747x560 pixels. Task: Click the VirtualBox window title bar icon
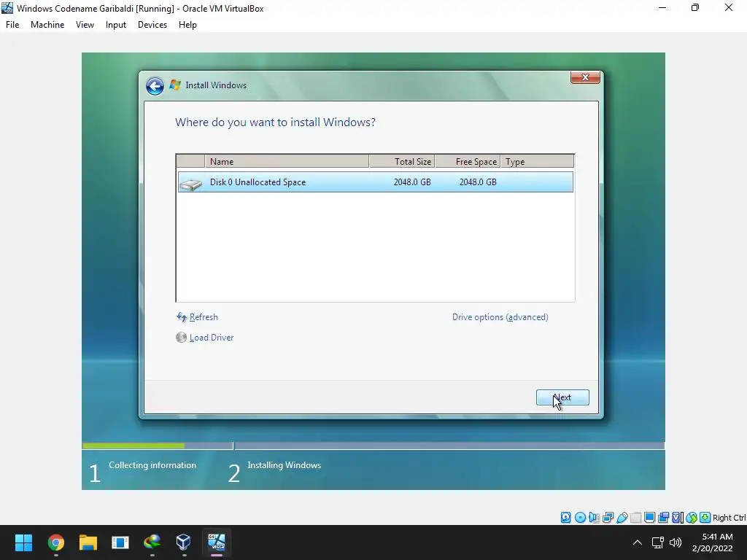7,8
